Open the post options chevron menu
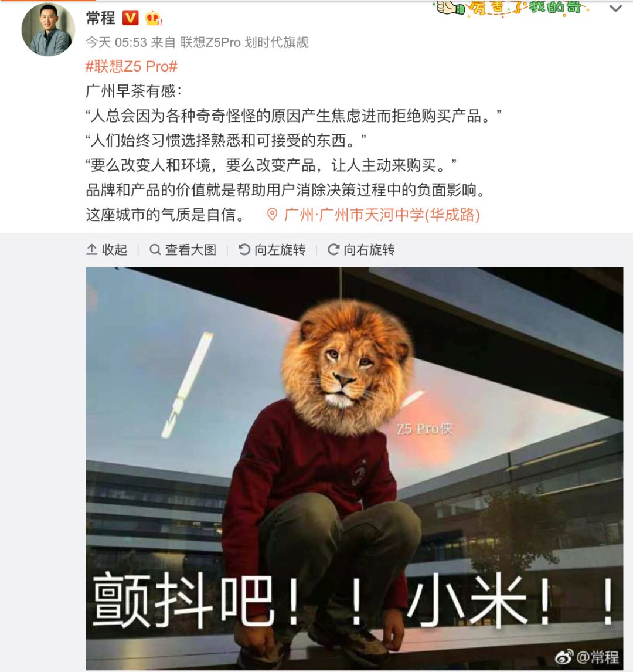This screenshot has height=672, width=633. (x=615, y=8)
